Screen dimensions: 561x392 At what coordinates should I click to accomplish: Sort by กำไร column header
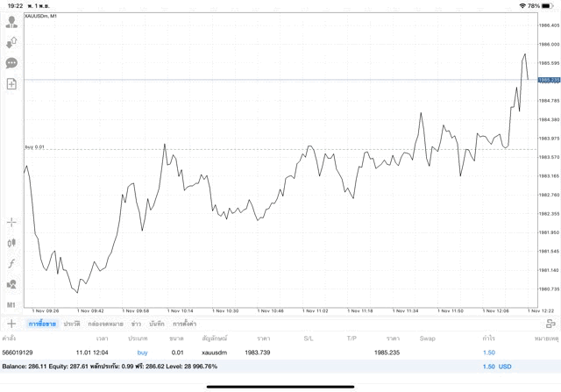(x=489, y=339)
